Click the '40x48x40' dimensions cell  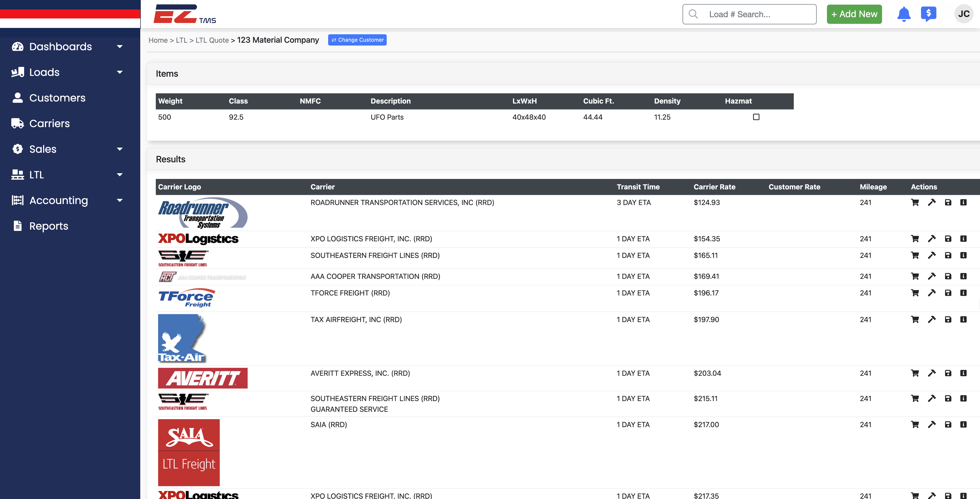[x=529, y=117]
